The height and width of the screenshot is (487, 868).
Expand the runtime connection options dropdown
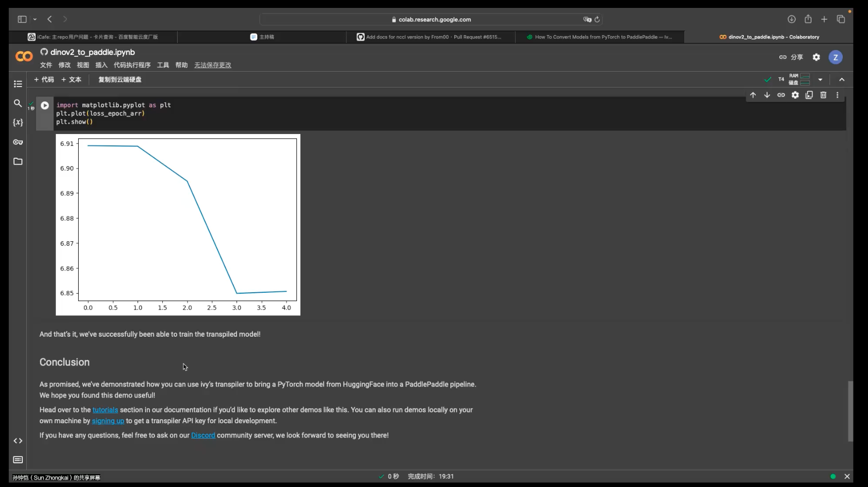click(x=820, y=80)
